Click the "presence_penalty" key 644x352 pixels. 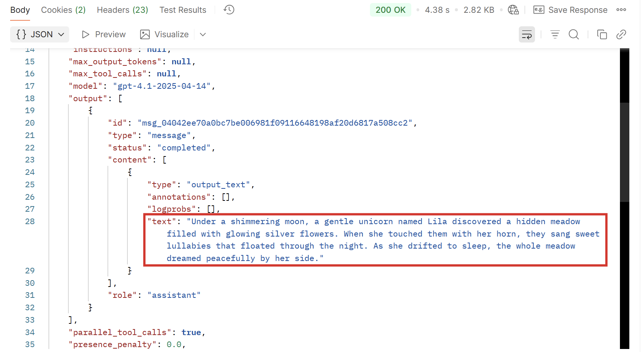click(x=112, y=344)
